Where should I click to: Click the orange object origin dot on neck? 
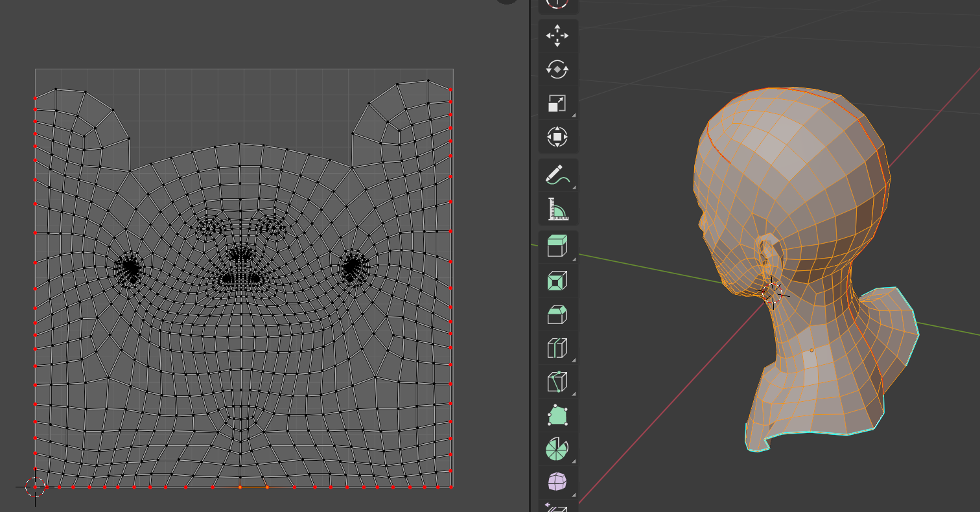pos(811,350)
